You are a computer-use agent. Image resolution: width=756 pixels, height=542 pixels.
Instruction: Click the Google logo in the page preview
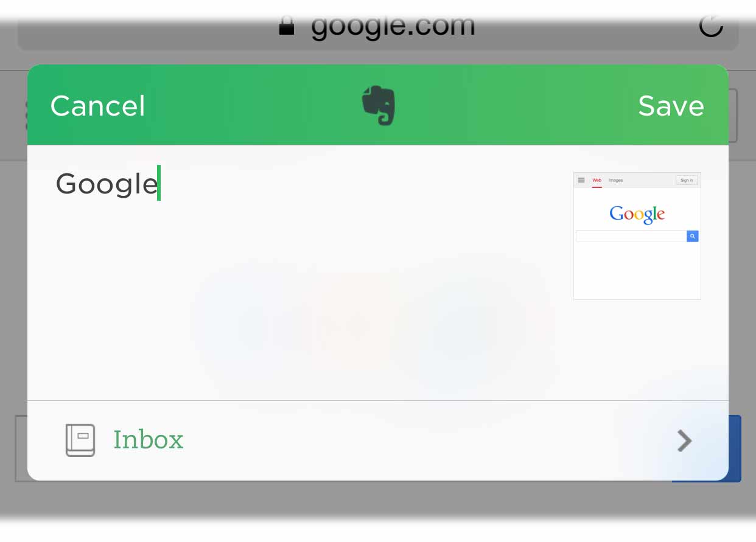click(637, 214)
